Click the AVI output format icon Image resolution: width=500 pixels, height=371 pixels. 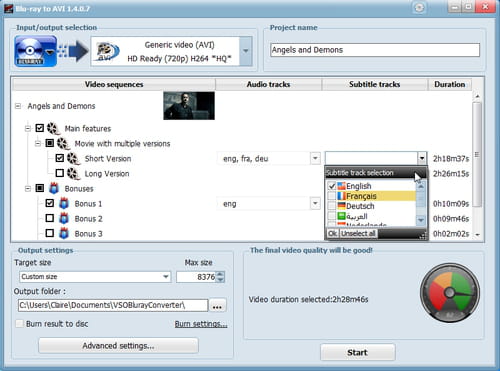(106, 52)
